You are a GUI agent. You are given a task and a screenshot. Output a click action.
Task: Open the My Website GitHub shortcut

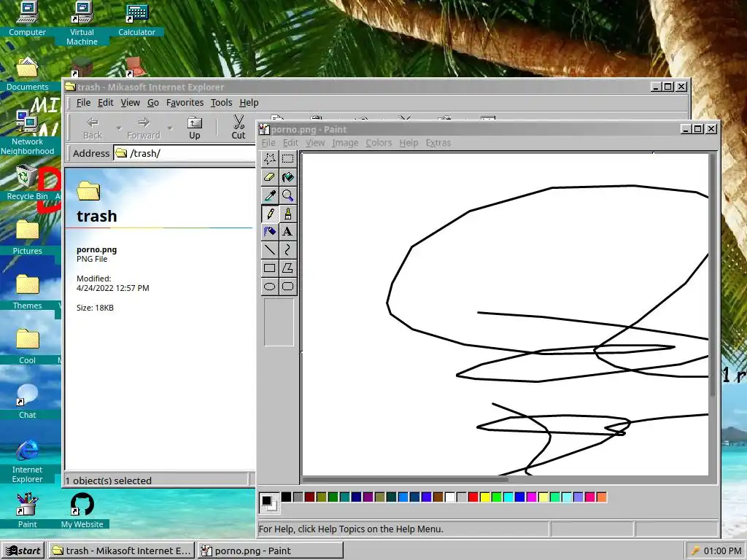pos(82,510)
